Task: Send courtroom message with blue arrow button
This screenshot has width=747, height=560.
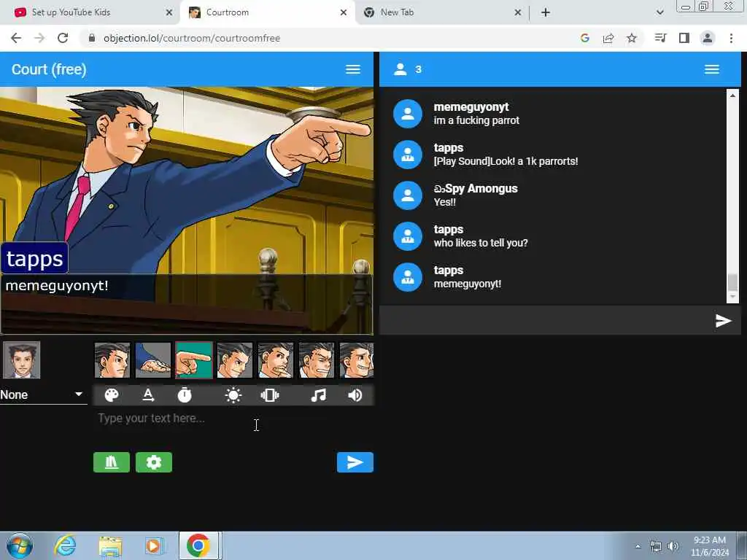Action: tap(355, 462)
